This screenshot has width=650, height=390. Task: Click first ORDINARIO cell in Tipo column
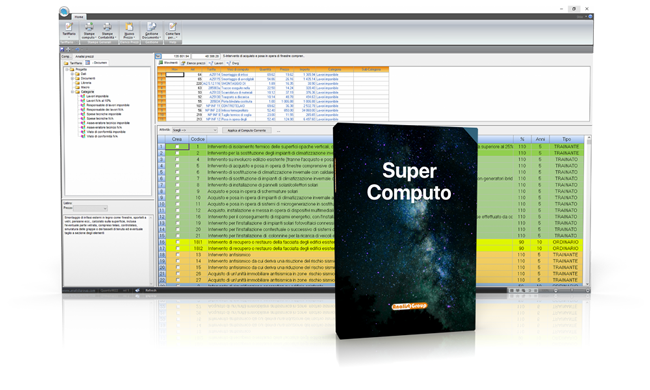click(x=566, y=242)
